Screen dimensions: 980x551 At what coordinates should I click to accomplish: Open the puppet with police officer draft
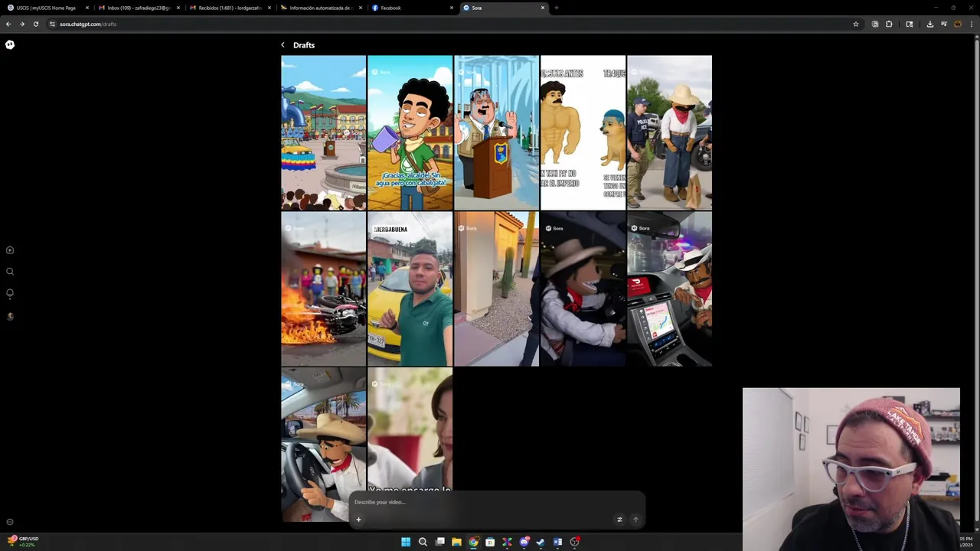669,132
